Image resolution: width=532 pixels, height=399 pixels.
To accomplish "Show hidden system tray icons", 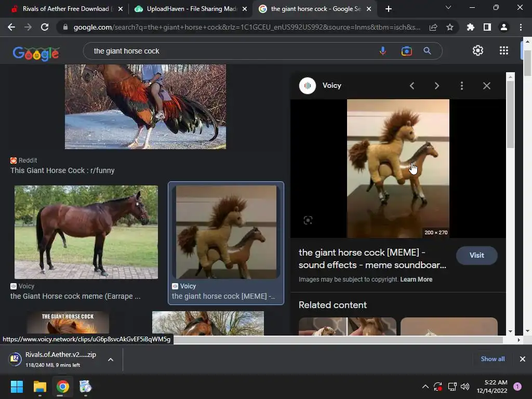I will pos(425,387).
